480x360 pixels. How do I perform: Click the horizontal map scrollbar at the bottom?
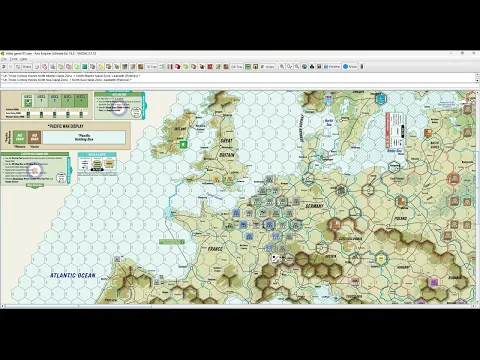(237, 306)
